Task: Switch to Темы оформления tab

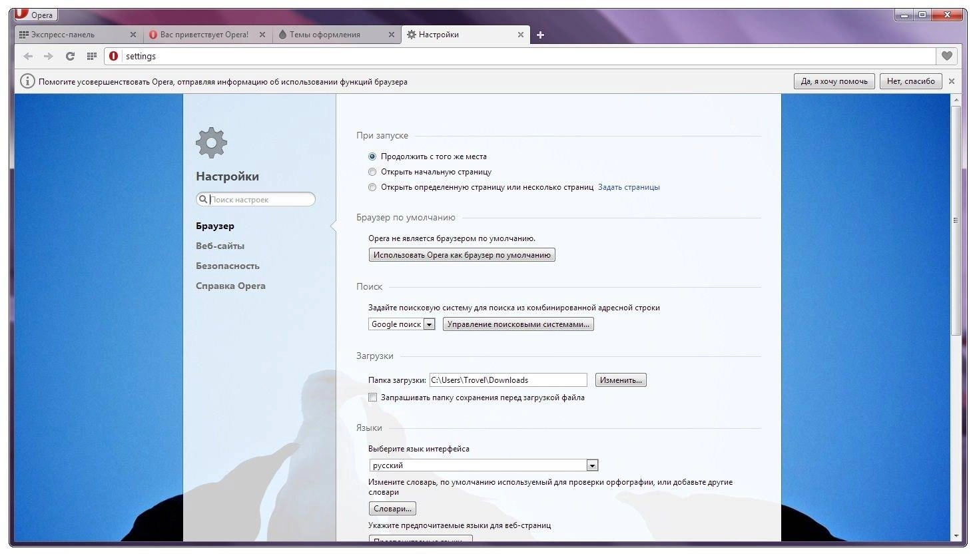Action: (337, 35)
